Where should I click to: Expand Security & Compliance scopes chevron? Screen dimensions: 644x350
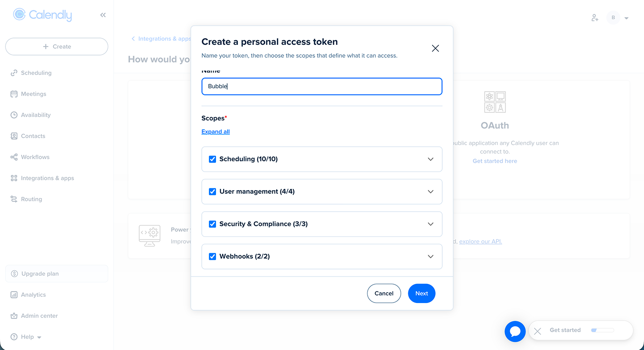430,224
